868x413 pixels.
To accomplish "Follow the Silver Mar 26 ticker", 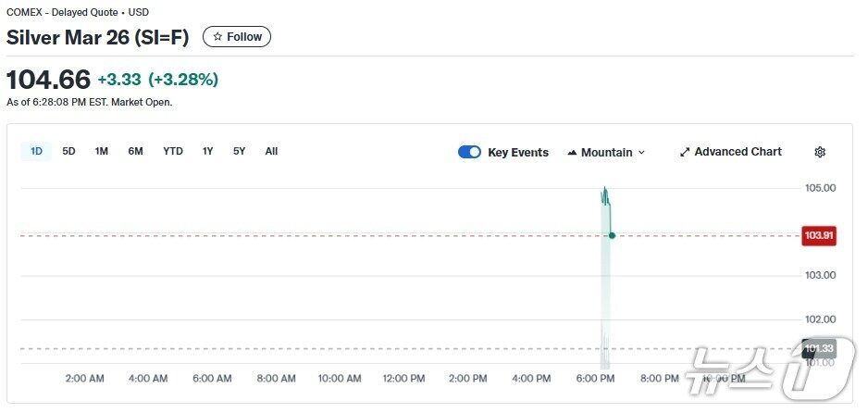I will pos(237,37).
